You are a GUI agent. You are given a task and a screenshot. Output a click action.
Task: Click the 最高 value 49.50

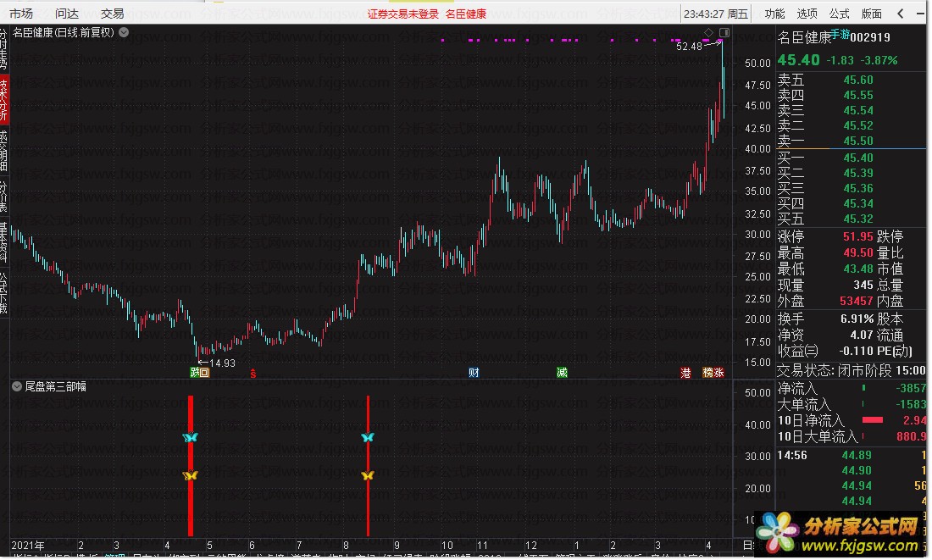[858, 253]
